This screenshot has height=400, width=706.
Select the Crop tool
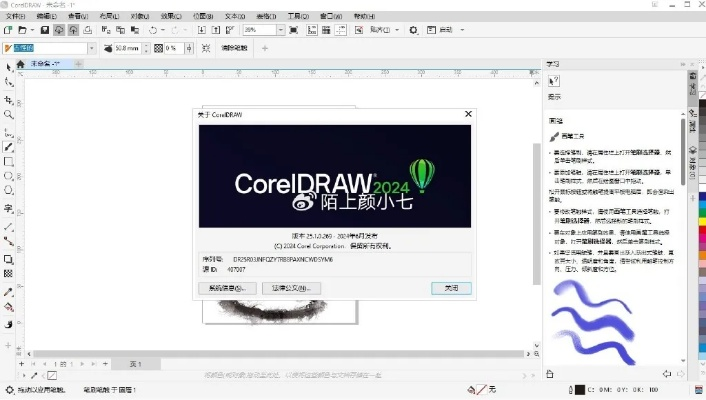coord(9,99)
